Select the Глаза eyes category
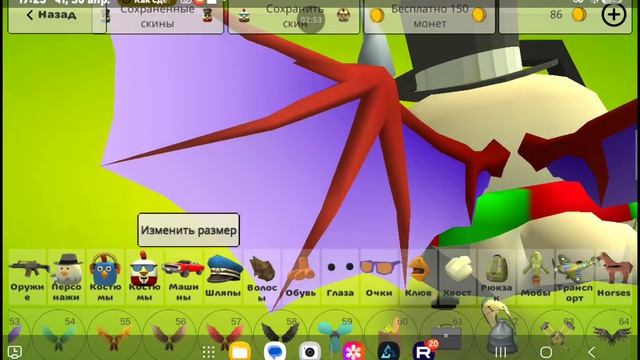The image size is (640, 360). (x=340, y=277)
